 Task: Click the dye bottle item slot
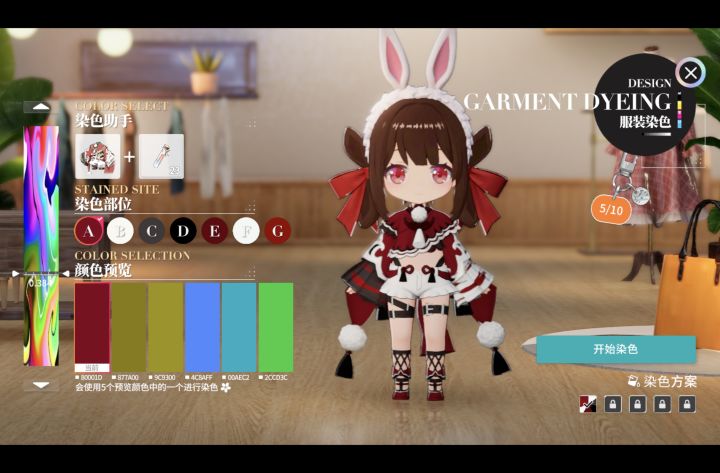(161, 156)
